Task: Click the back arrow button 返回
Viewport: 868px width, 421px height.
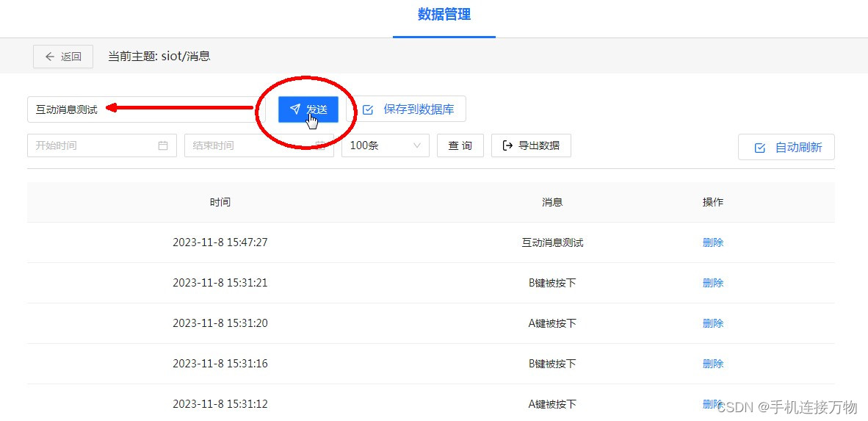Action: click(63, 57)
